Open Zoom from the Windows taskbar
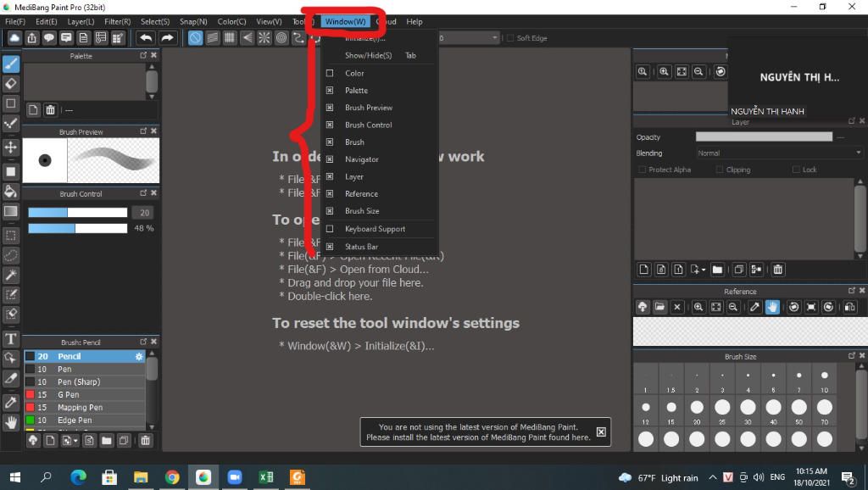The width and height of the screenshot is (868, 490). click(x=235, y=477)
